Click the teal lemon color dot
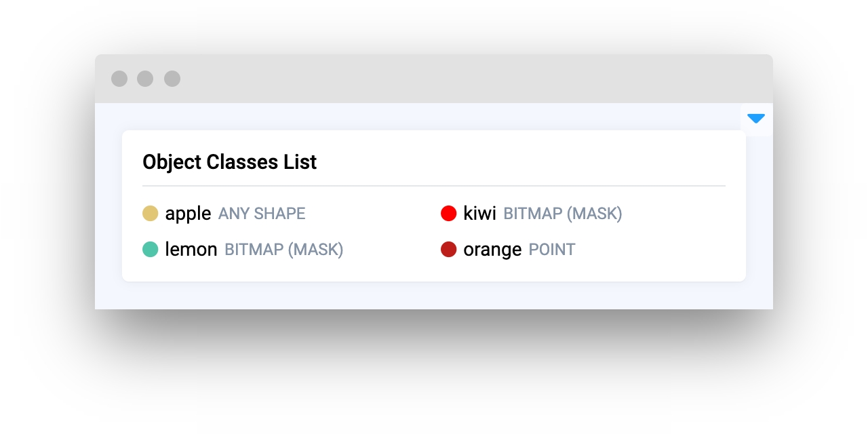 click(x=150, y=250)
